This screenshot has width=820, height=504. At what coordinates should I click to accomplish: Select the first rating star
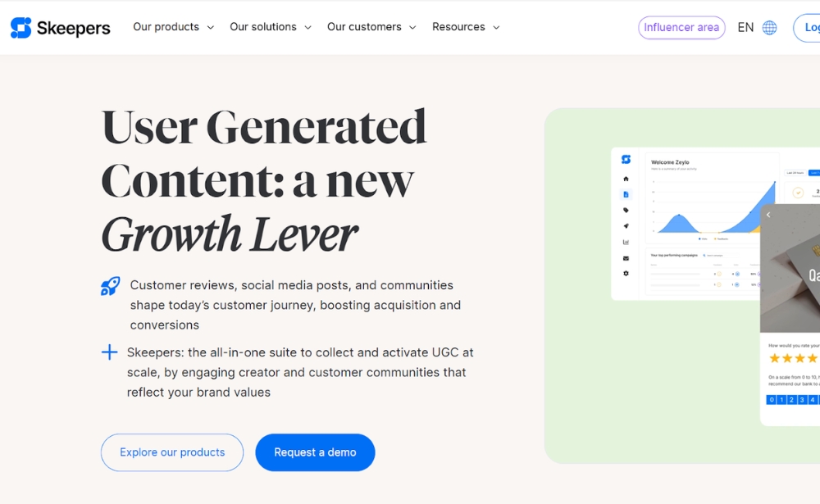pos(774,358)
